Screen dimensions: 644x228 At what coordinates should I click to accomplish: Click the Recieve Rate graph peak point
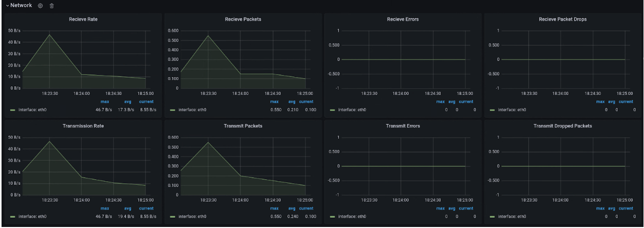tap(50, 34)
